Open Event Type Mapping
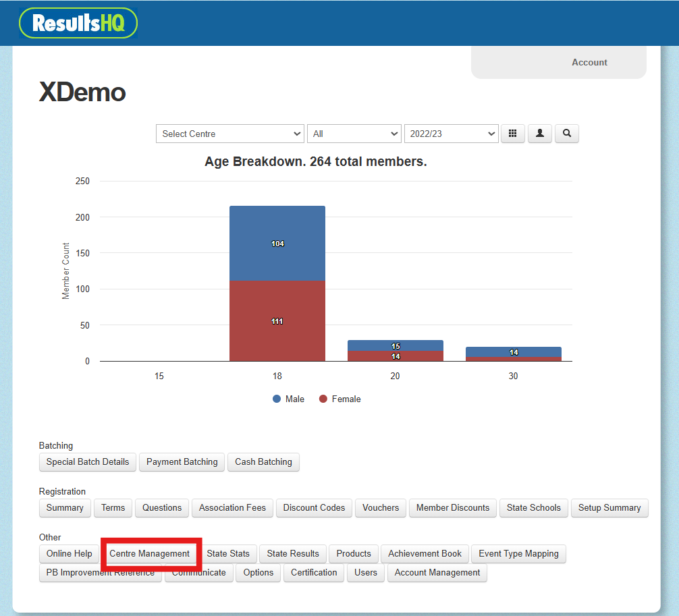 click(519, 554)
